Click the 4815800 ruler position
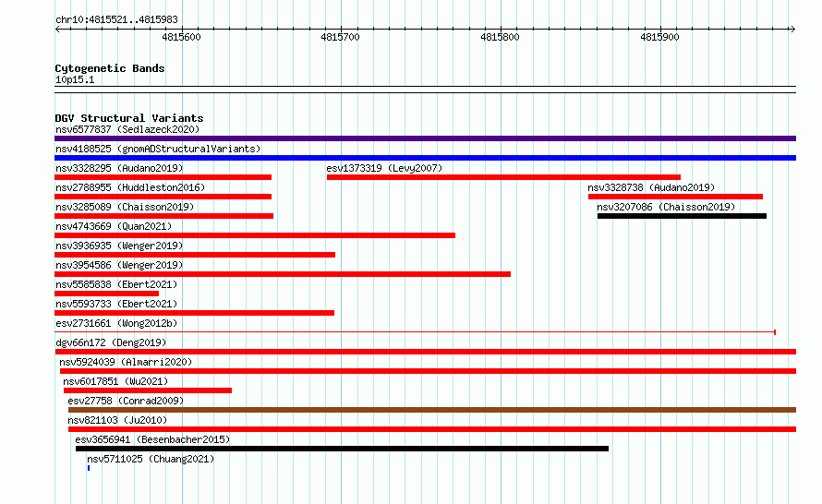Viewport: 822px width, 504px height. pyautogui.click(x=500, y=37)
